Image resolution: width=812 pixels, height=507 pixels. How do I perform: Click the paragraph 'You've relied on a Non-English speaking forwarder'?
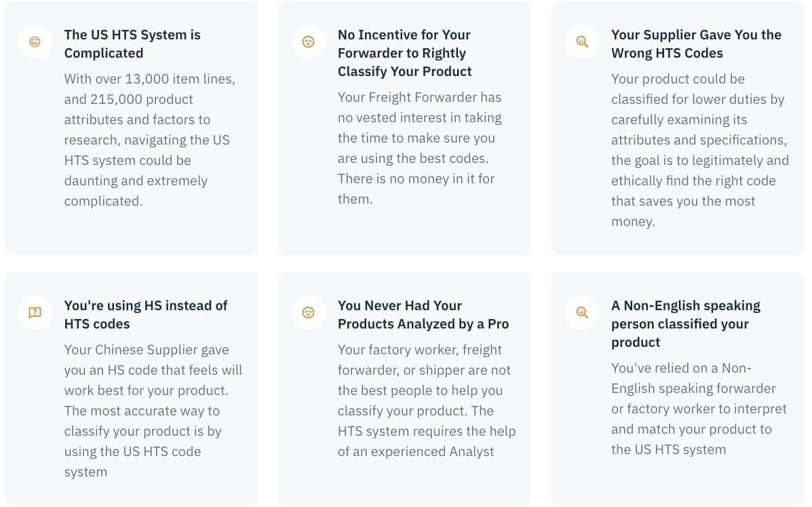tap(699, 409)
